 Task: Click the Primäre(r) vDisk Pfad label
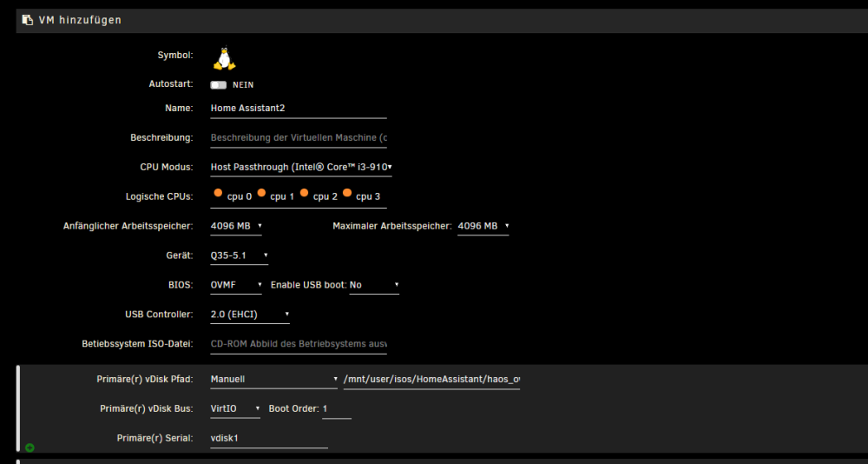(x=145, y=379)
